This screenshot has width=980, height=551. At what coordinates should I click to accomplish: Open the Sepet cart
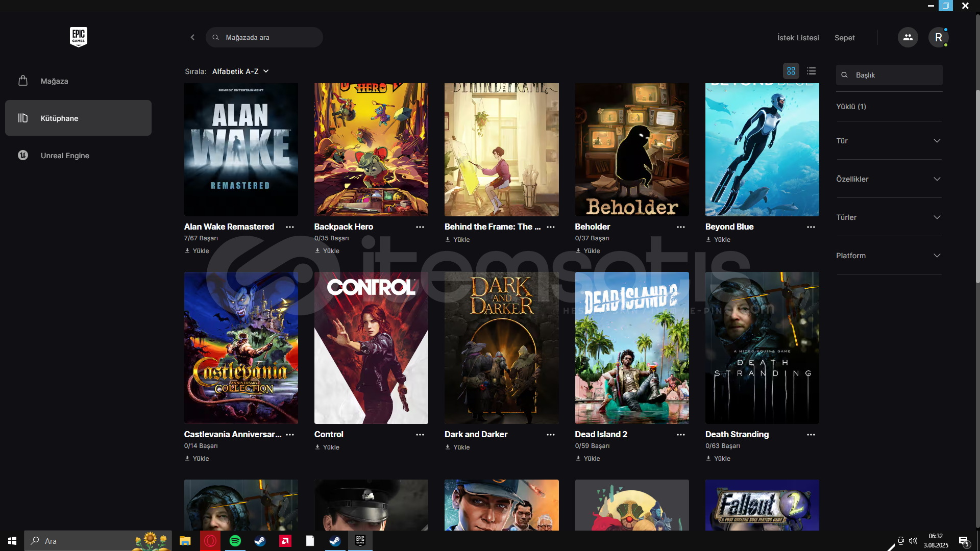point(844,38)
